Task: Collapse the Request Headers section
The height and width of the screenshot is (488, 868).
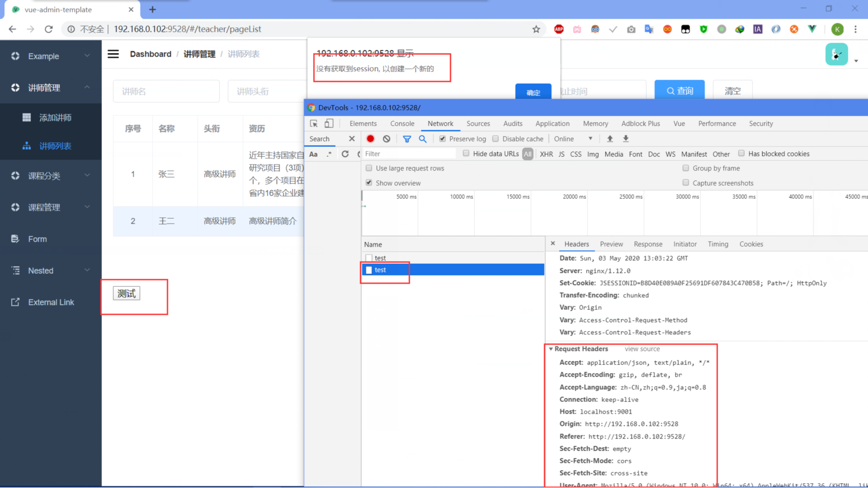Action: pos(551,349)
